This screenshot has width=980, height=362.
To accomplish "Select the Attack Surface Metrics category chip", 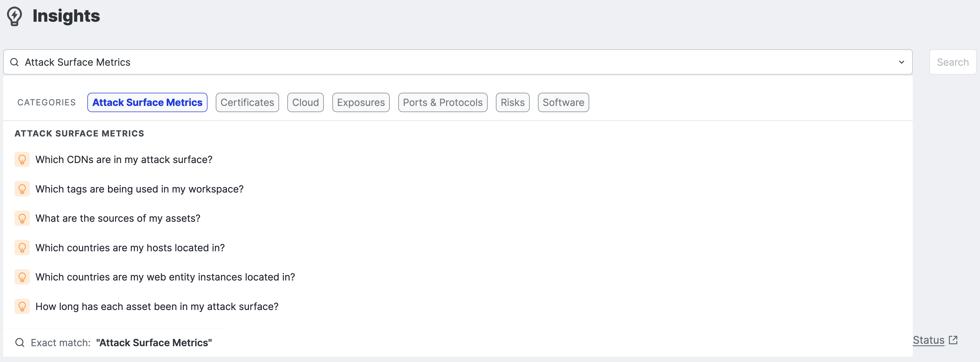I will point(147,102).
